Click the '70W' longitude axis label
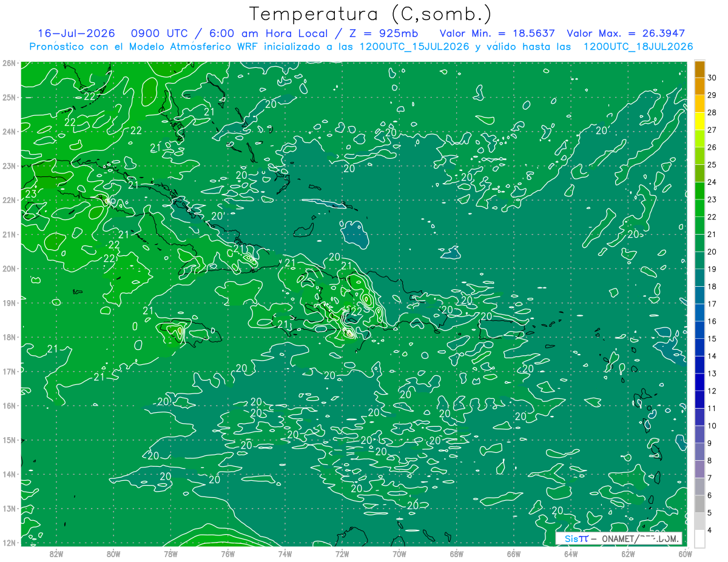The image size is (728, 562). coord(399,554)
